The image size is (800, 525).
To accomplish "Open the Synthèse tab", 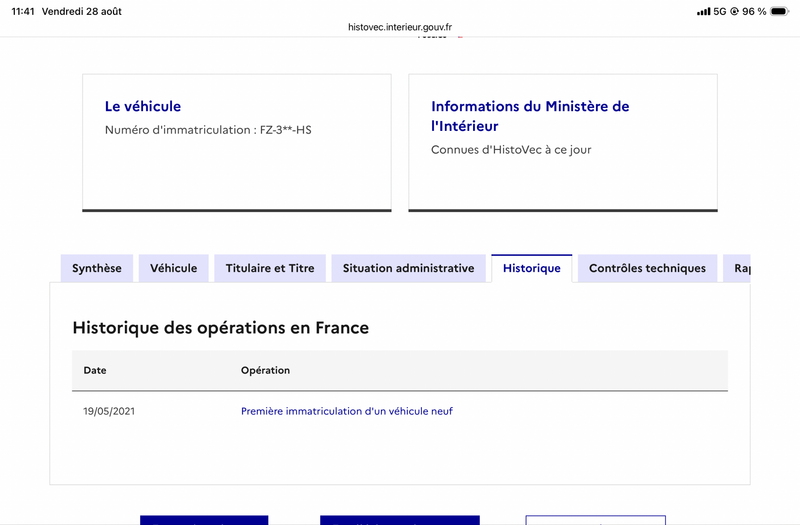I will point(96,268).
